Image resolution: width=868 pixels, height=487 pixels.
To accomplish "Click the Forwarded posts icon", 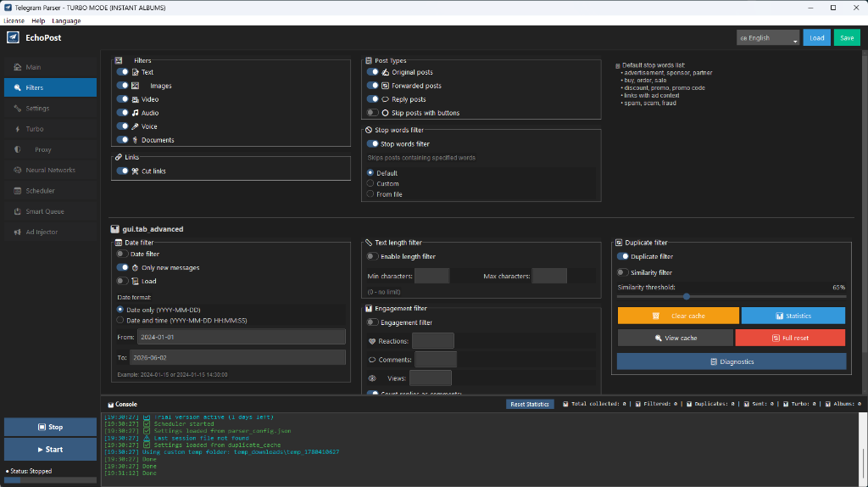I will coord(386,86).
